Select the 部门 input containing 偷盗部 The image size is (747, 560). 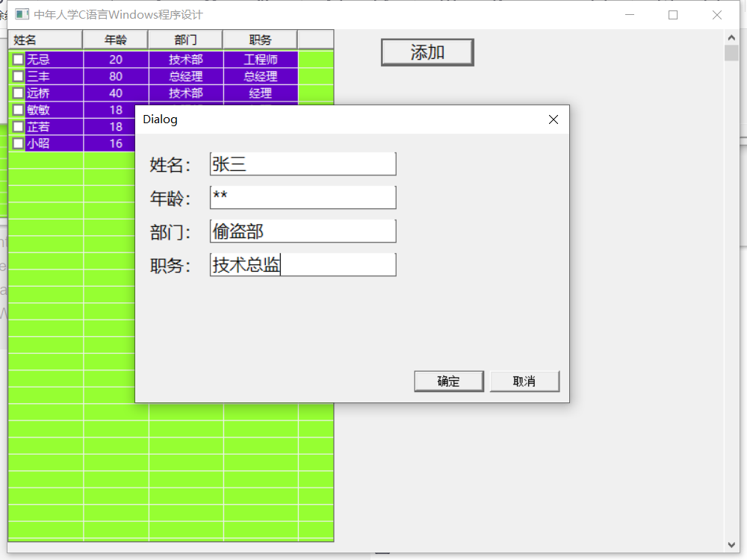click(303, 231)
